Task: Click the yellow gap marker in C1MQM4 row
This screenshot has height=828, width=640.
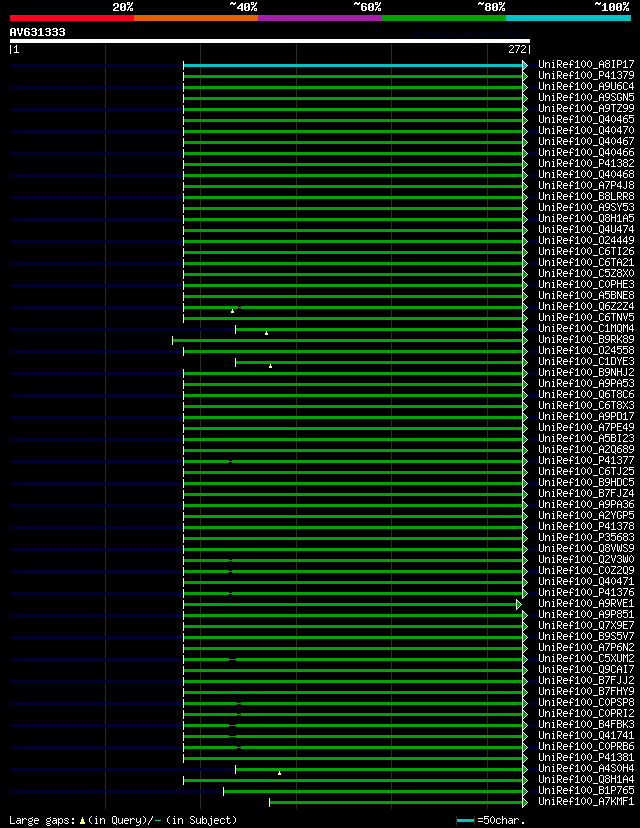Action: coord(266,333)
